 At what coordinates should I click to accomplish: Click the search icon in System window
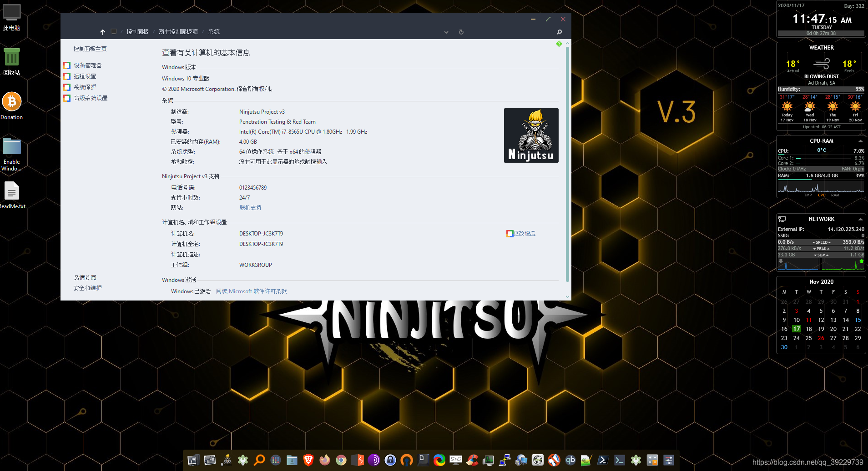coord(559,32)
